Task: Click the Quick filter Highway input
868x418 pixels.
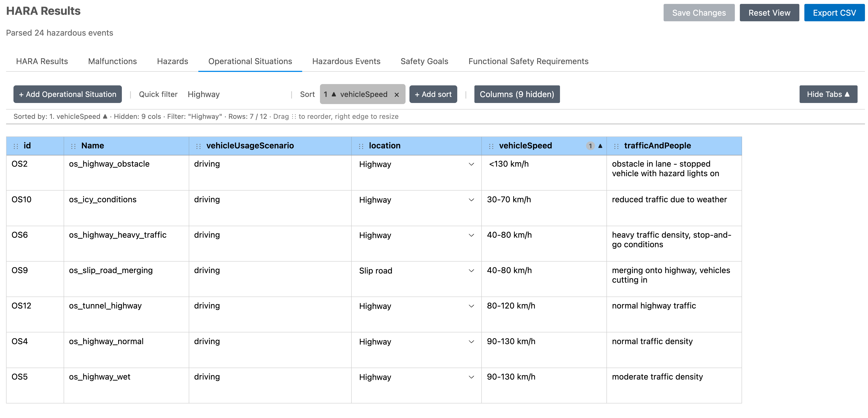Action: [x=236, y=94]
